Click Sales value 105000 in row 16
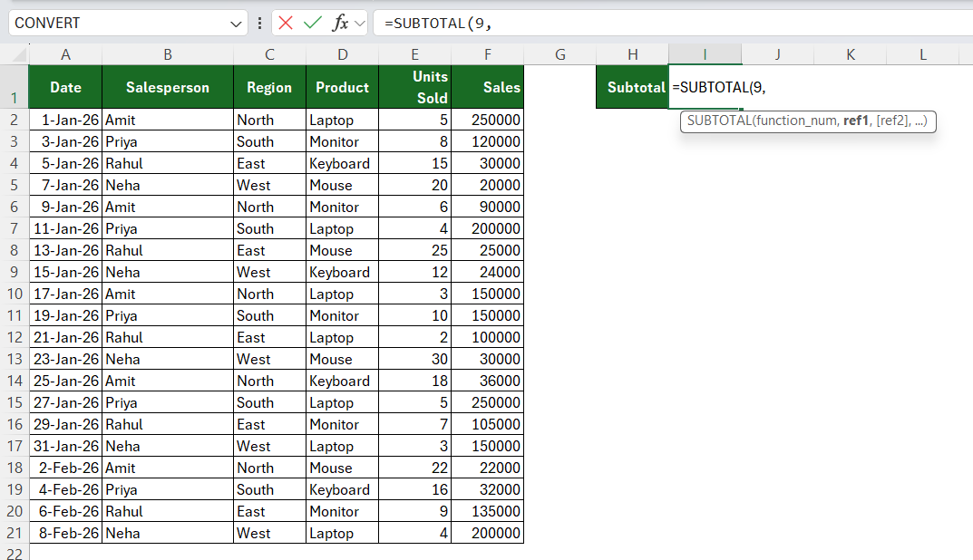The height and width of the screenshot is (560, 973). [488, 424]
